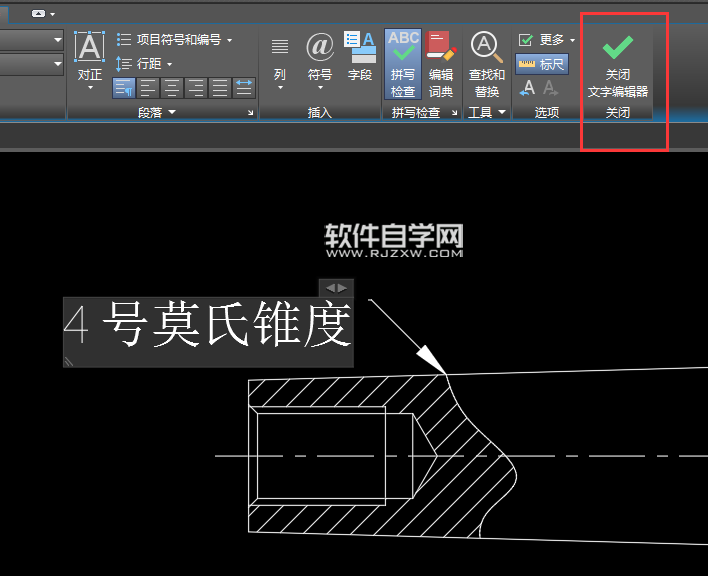Viewport: 708px width, 576px height.
Task: Click the Redo text icon
Action: tap(550, 88)
